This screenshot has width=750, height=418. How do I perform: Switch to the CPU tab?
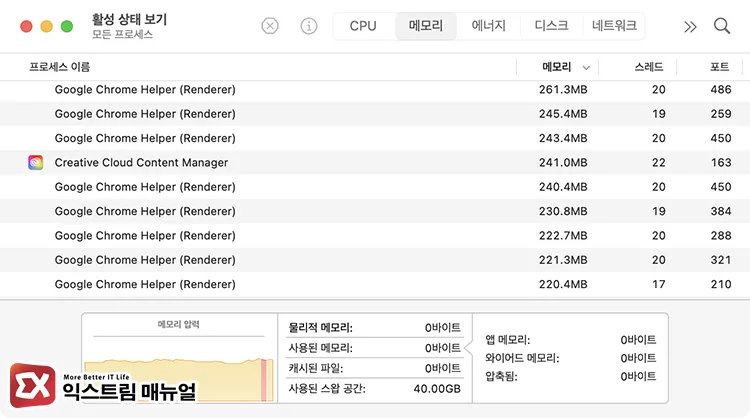[363, 26]
